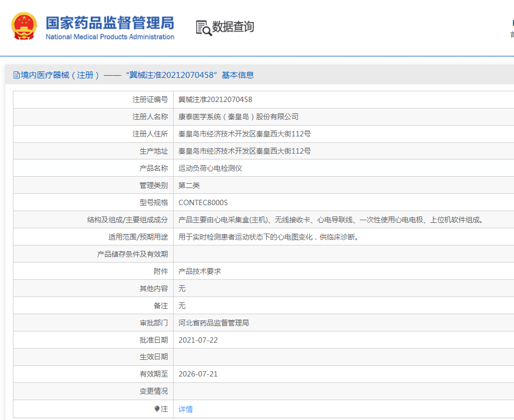514x420 pixels.
Task: Click the 生效日期 label
Action: pos(154,357)
